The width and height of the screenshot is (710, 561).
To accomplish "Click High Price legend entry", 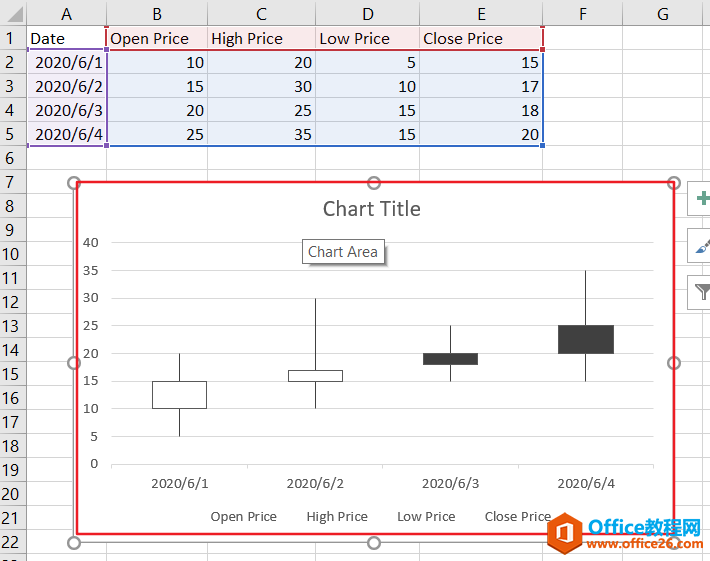I will [337, 517].
